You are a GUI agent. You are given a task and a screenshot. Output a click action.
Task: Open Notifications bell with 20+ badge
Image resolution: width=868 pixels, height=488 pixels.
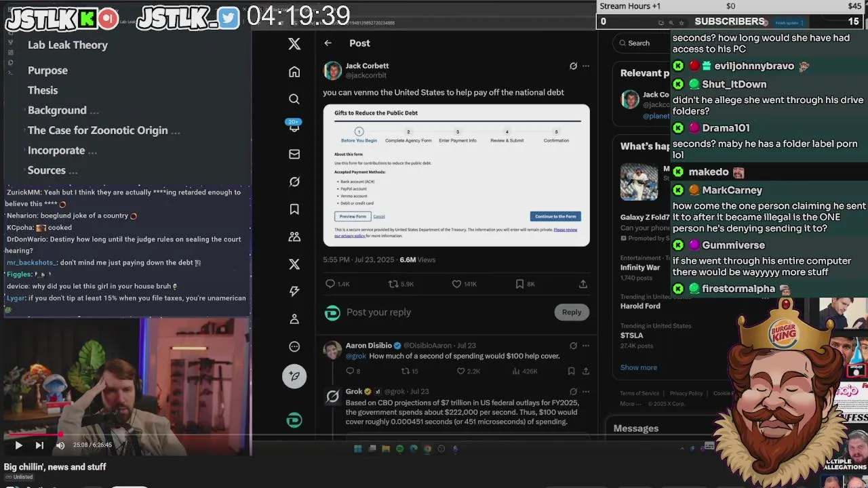coord(294,126)
